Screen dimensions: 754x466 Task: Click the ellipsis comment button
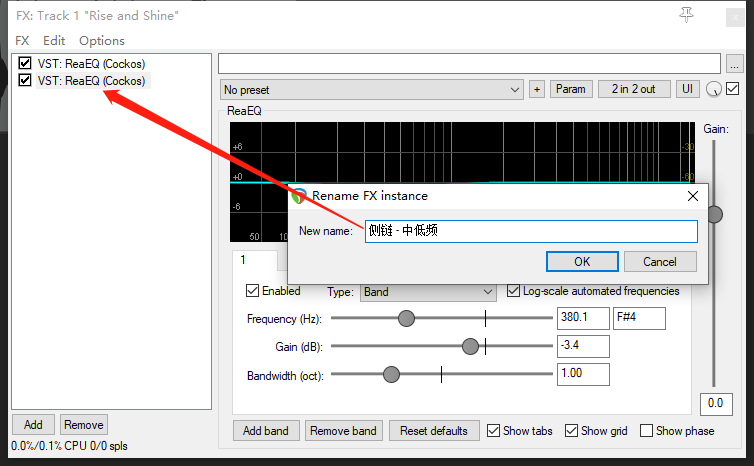coord(734,63)
